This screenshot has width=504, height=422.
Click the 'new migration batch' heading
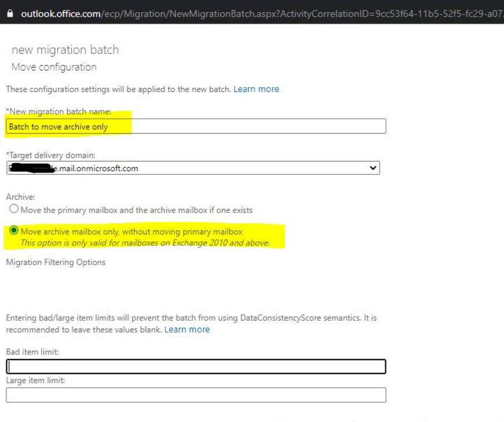click(65, 50)
